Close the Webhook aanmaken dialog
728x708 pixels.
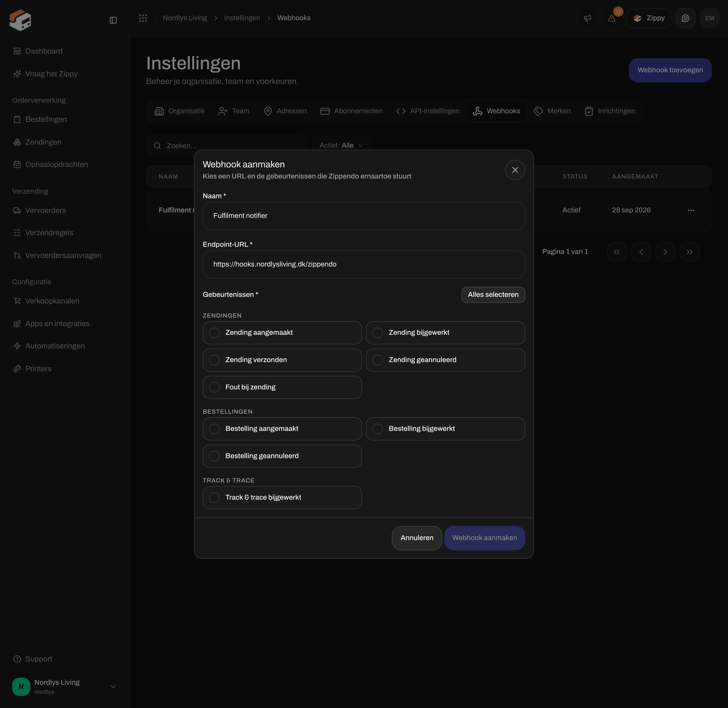(x=515, y=170)
